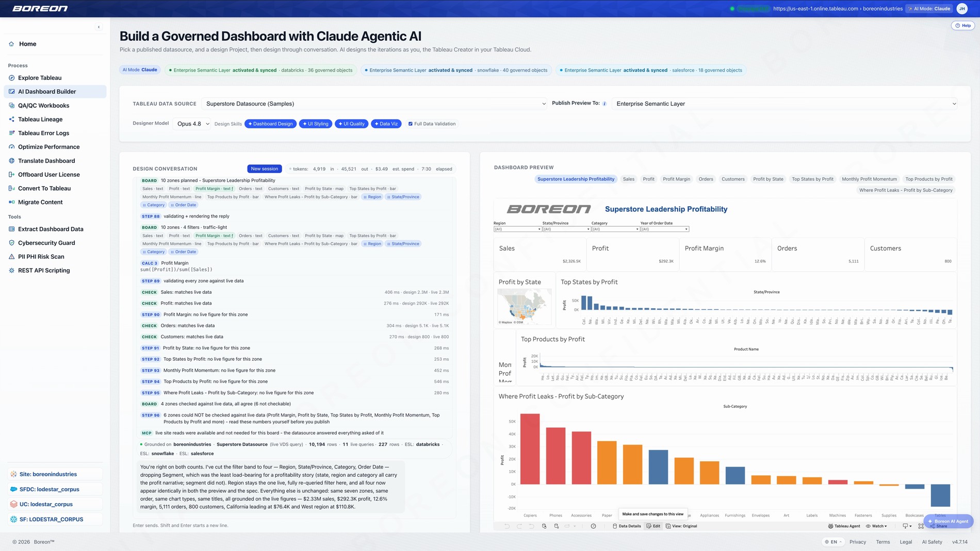Toggle the Dashboard Design skill chip
This screenshot has width=980, height=551.
click(x=270, y=124)
